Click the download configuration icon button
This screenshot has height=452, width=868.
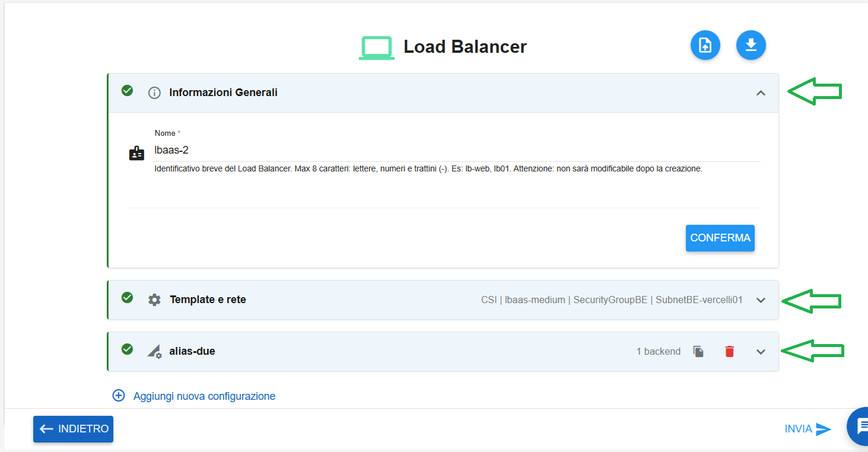tap(751, 45)
